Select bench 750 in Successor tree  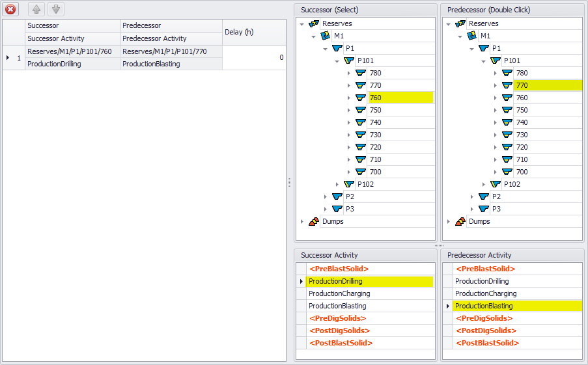[376, 110]
